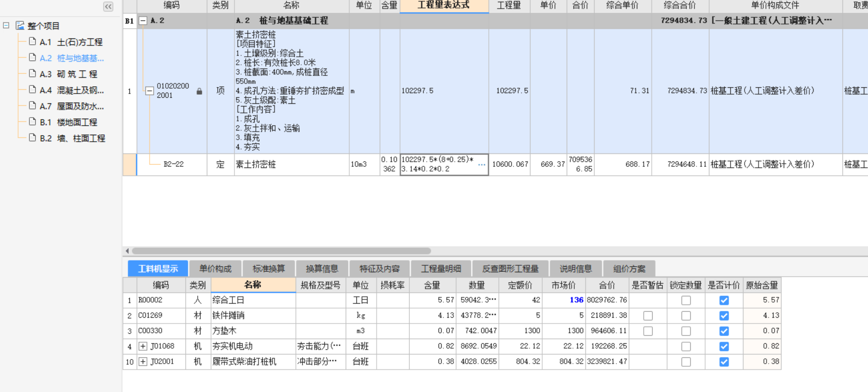Toggle 是否暂估 for 方垫木

tap(648, 331)
